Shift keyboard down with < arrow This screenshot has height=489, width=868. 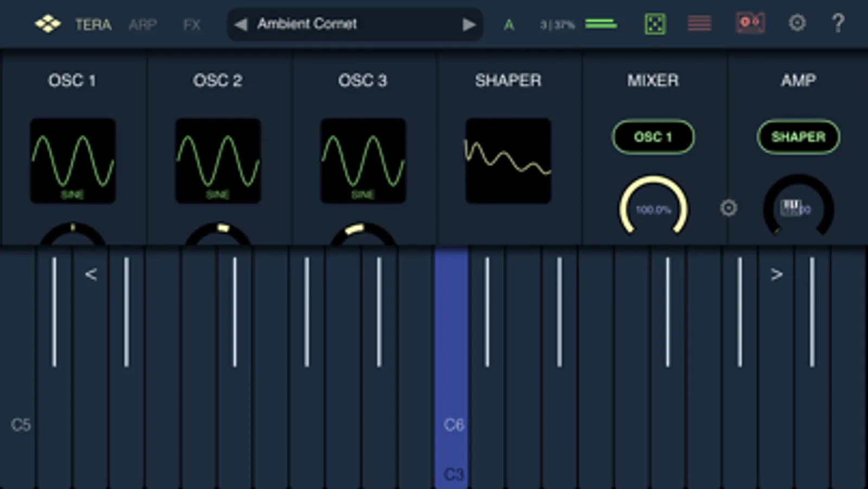tap(91, 274)
